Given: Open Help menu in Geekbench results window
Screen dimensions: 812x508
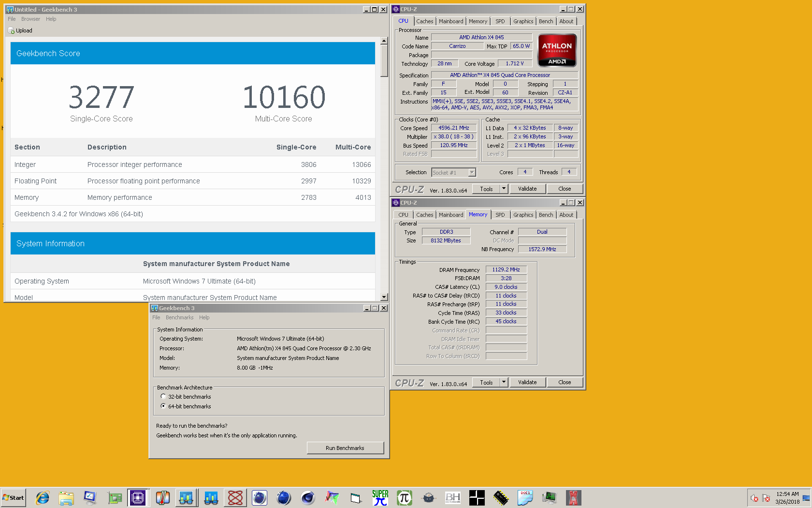Looking at the screenshot, I should 51,19.
